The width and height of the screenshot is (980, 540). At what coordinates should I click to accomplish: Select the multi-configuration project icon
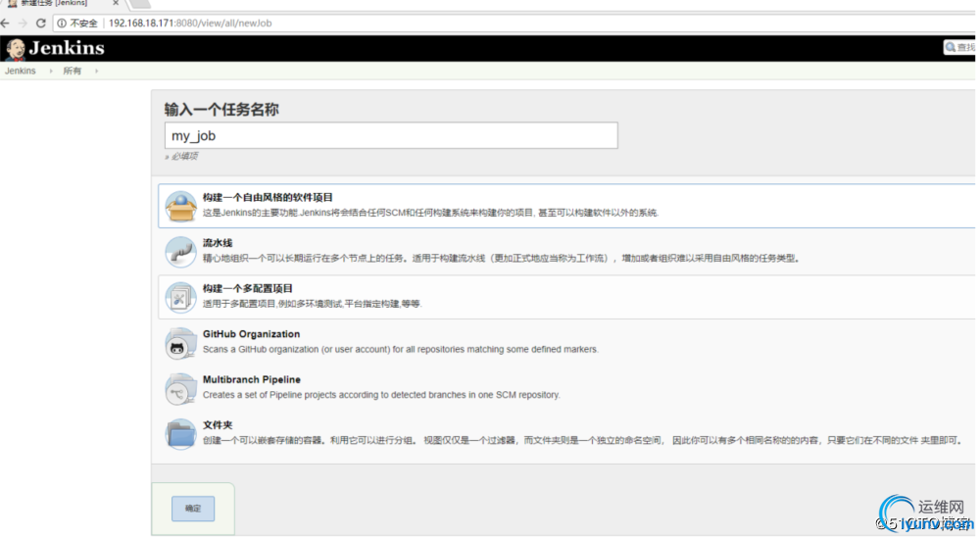(x=180, y=298)
